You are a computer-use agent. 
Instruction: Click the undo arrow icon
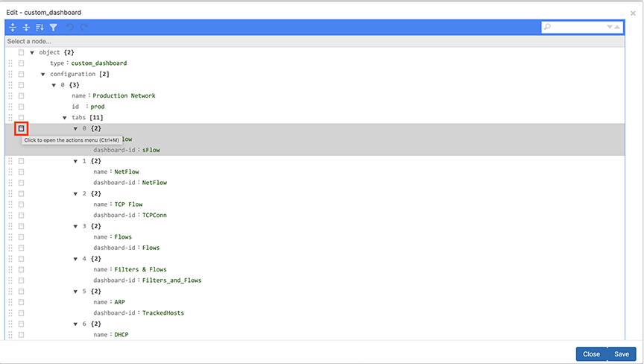(x=70, y=28)
